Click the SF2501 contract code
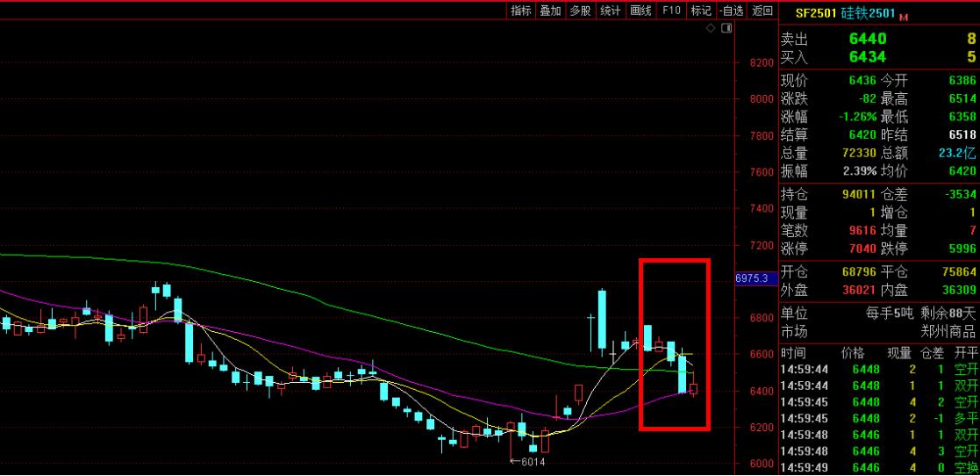Viewport: 980px width, 476px height. click(x=815, y=12)
